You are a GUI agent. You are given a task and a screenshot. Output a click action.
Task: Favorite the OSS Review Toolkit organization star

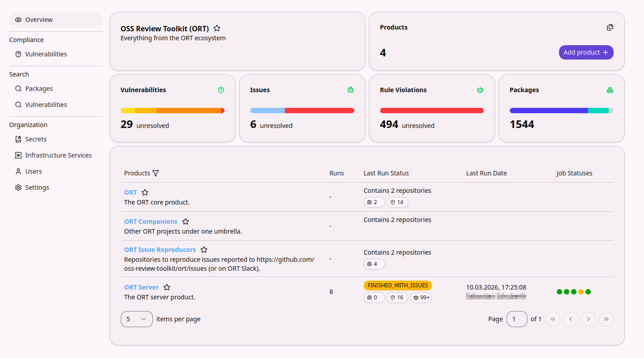point(217,28)
